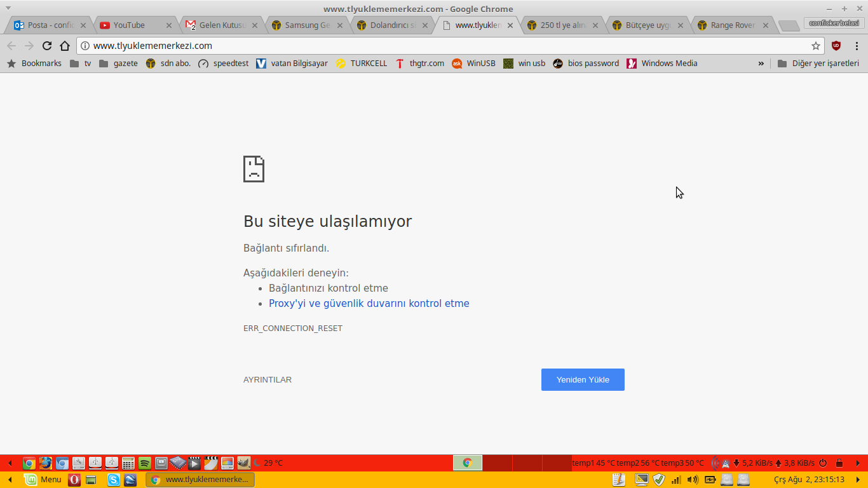This screenshot has width=868, height=488.
Task: Click the volume speaker icon in tray
Action: [x=692, y=480]
